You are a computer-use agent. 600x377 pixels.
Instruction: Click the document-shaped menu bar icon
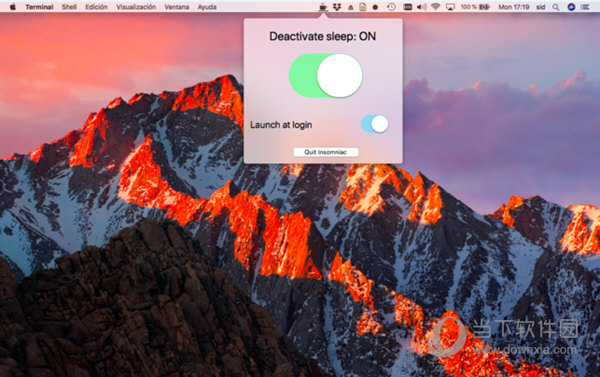[x=363, y=7]
